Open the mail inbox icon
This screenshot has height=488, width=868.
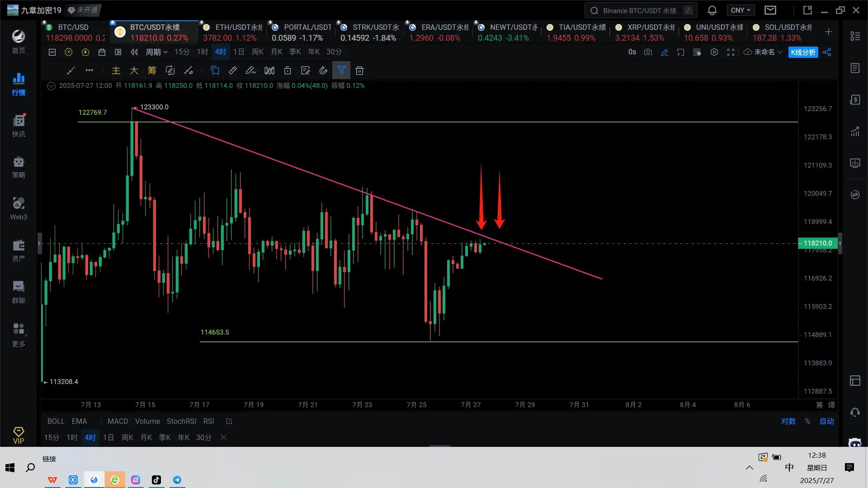point(770,10)
